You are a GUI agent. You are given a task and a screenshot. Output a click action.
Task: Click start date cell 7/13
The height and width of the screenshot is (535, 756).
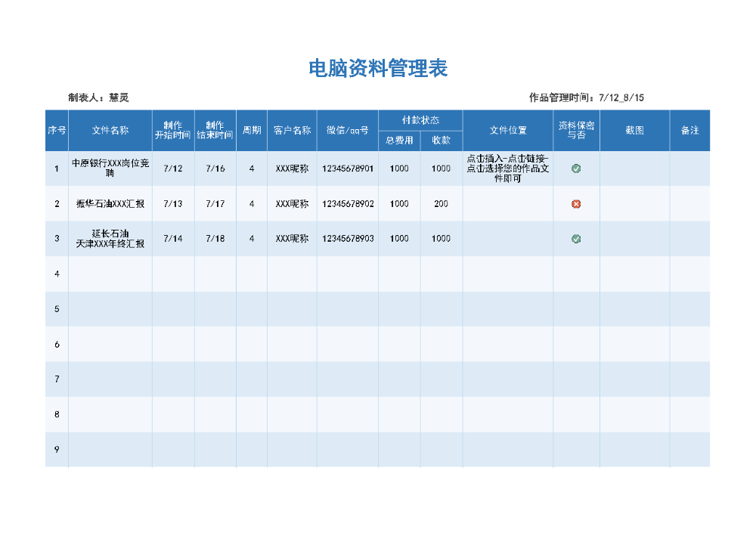[173, 204]
